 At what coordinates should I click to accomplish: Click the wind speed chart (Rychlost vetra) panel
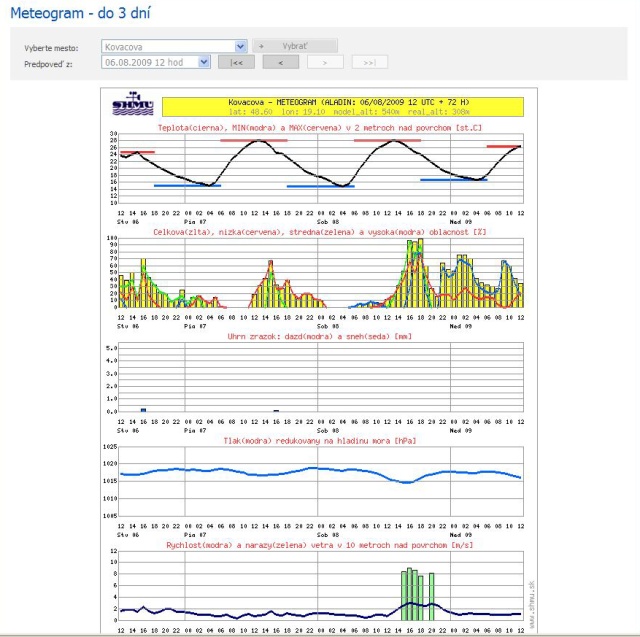(320, 590)
